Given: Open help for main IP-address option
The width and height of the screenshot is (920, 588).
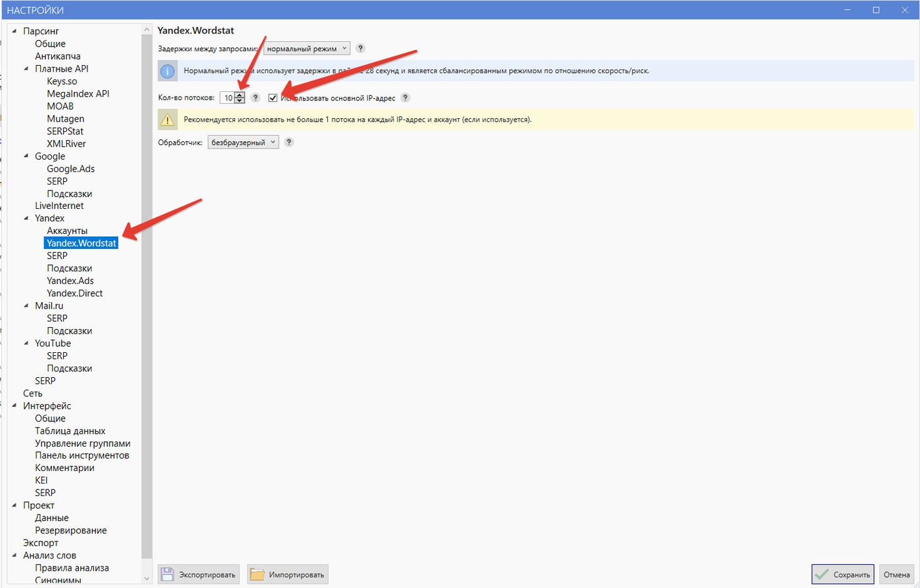Looking at the screenshot, I should point(405,98).
